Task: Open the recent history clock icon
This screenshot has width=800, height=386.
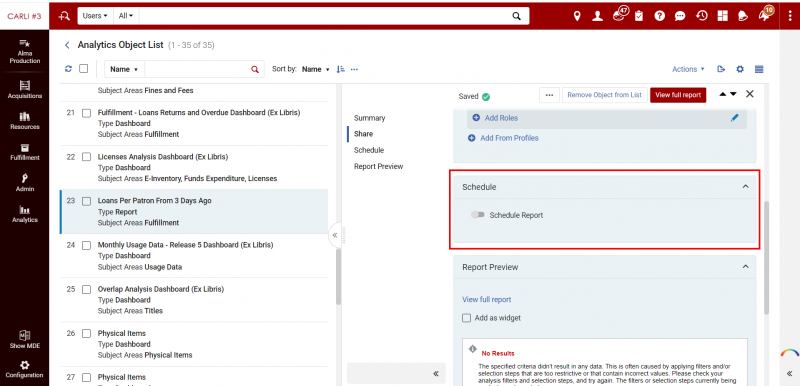Action: [702, 16]
